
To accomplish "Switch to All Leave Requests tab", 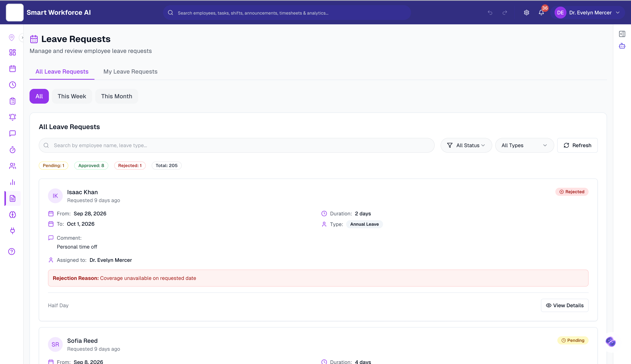I will (62, 72).
